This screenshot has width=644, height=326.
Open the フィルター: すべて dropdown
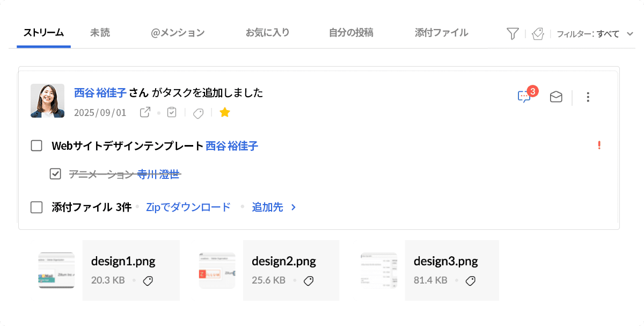(x=595, y=34)
